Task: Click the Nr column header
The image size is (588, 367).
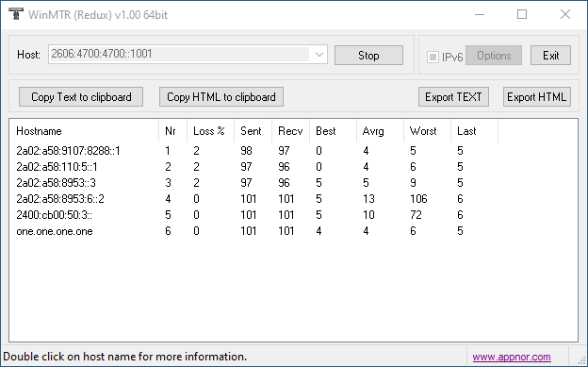Action: pos(172,131)
